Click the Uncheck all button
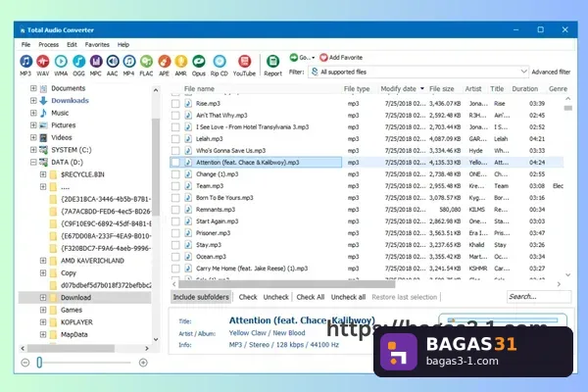588x392 pixels. pos(348,297)
